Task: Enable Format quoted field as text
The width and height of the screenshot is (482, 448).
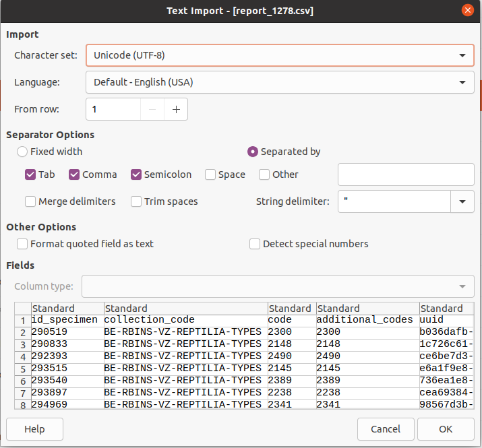Action: click(23, 244)
